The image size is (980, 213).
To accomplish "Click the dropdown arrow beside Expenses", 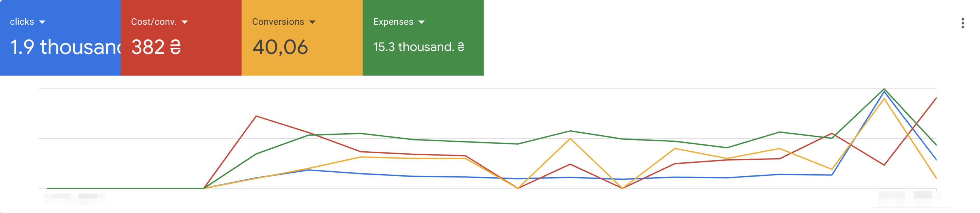I will click(421, 22).
